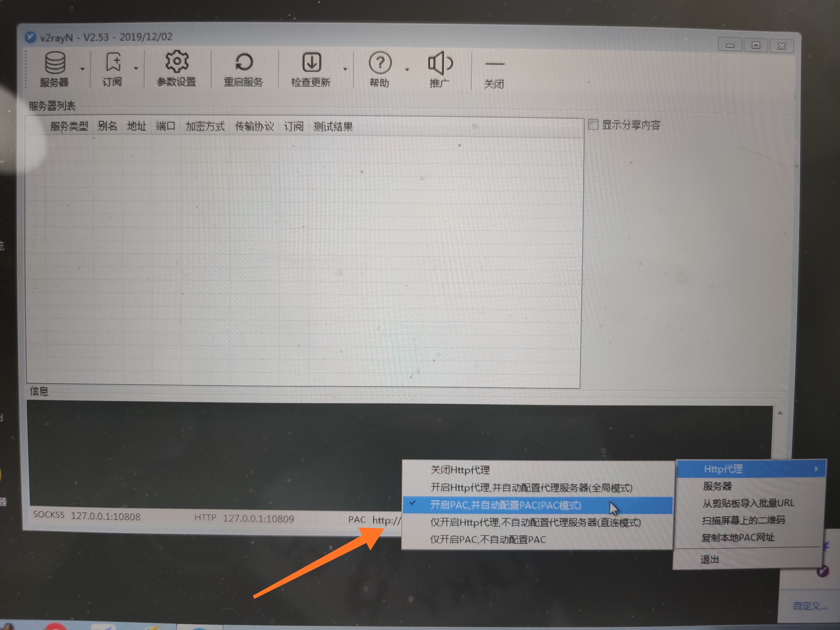Maximize the v2rayN window
The height and width of the screenshot is (630, 840).
756,46
